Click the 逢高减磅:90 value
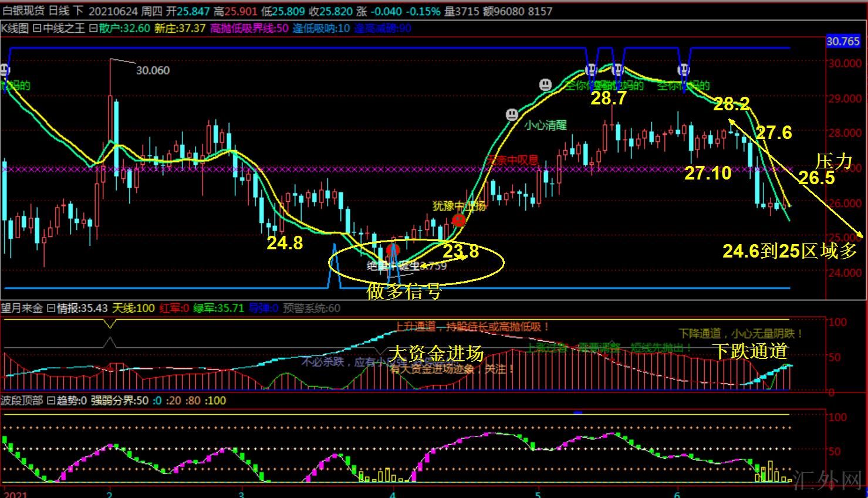Screen dimensions: 868x498 [383, 28]
